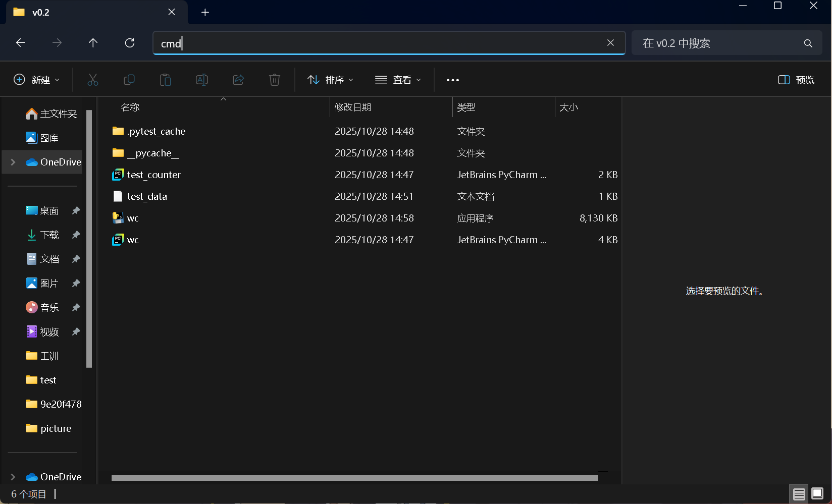The image size is (832, 504).
Task: Sort by 修改日期 column header
Action: coord(353,107)
